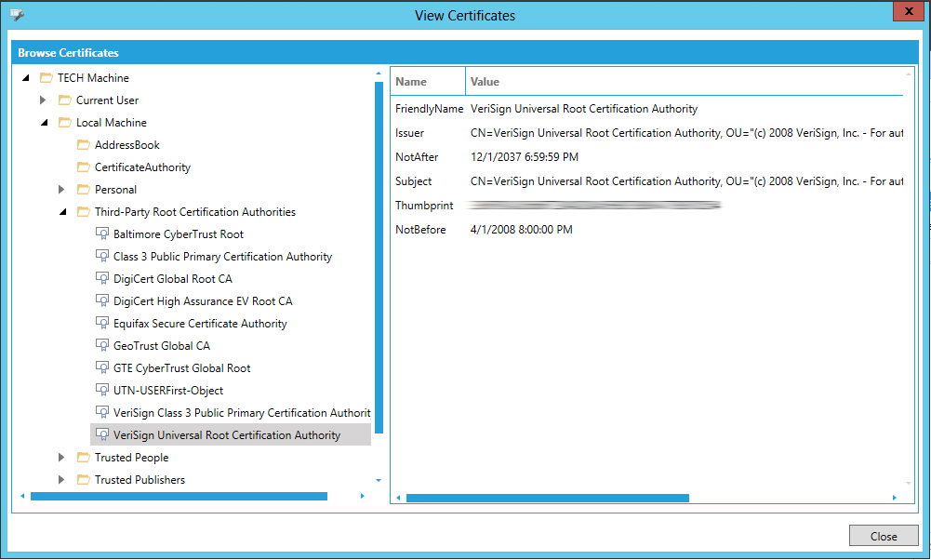The image size is (931, 560).
Task: Click the app icon in title bar
Action: (17, 16)
